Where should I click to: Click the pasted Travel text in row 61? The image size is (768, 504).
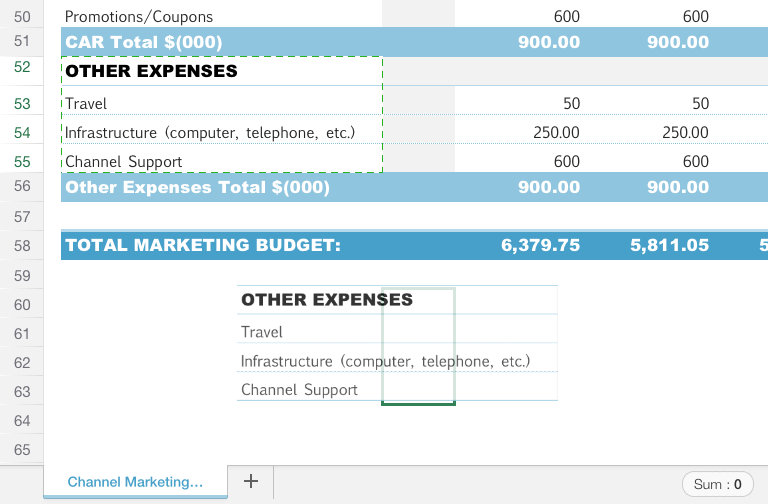[262, 332]
